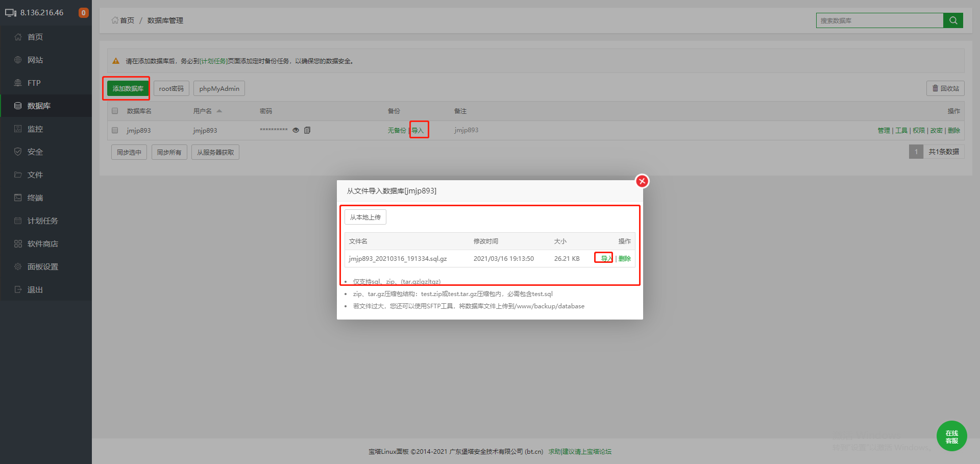
Task: Click the home icon in breadcrumb
Action: [115, 20]
